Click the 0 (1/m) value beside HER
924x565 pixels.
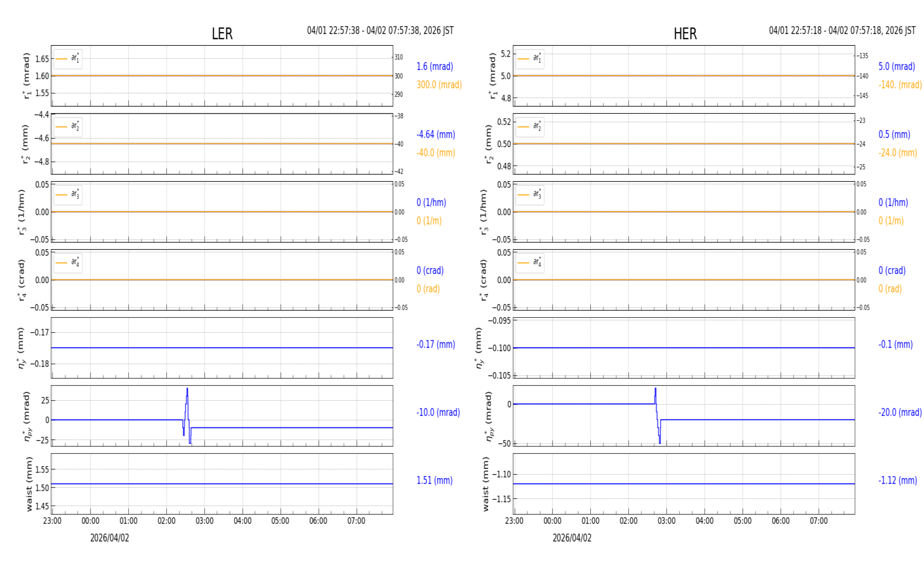point(891,220)
